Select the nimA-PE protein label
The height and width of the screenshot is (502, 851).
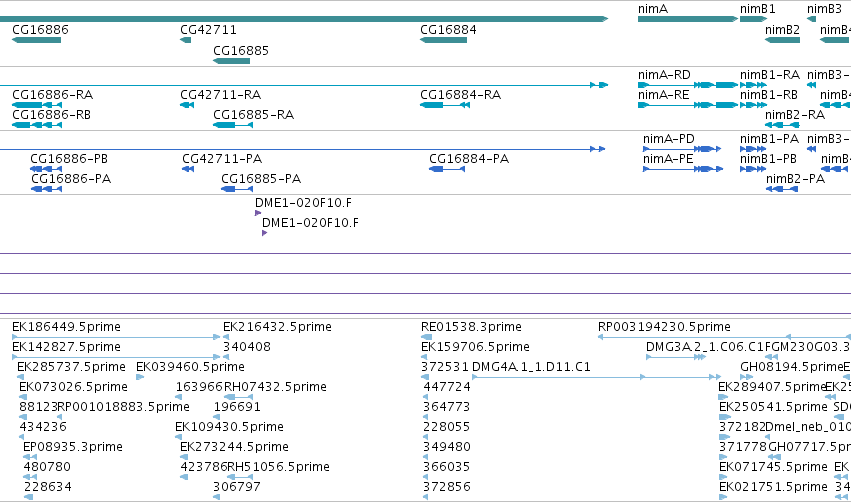pos(668,159)
